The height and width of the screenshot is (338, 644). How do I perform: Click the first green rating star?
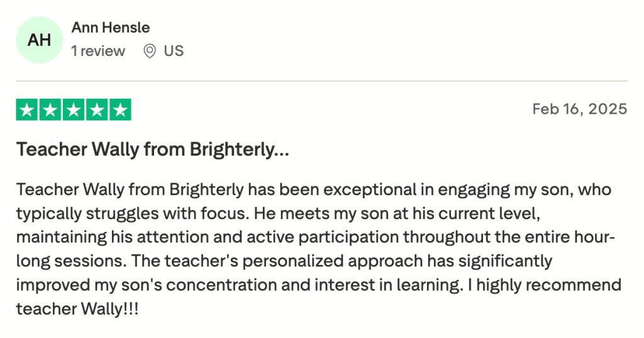coord(26,110)
